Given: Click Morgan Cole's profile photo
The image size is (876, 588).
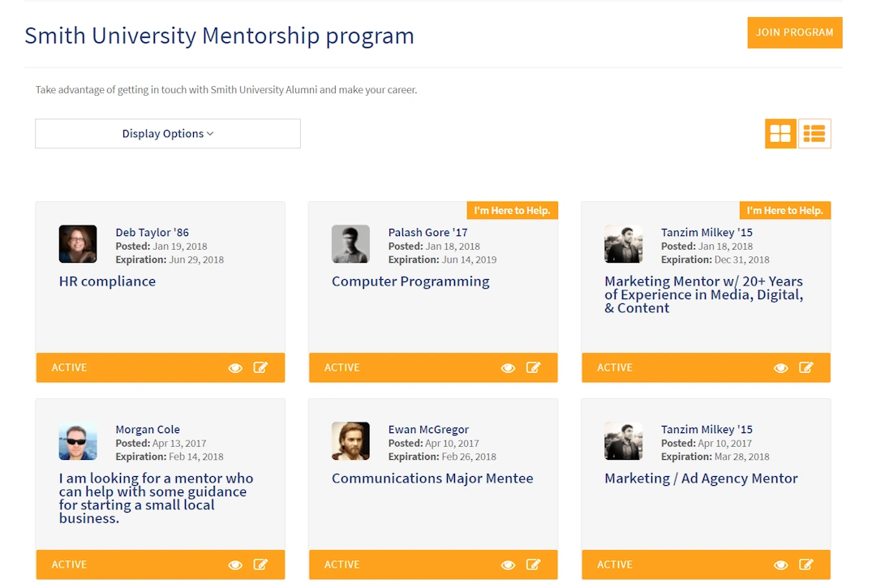Looking at the screenshot, I should tap(78, 441).
